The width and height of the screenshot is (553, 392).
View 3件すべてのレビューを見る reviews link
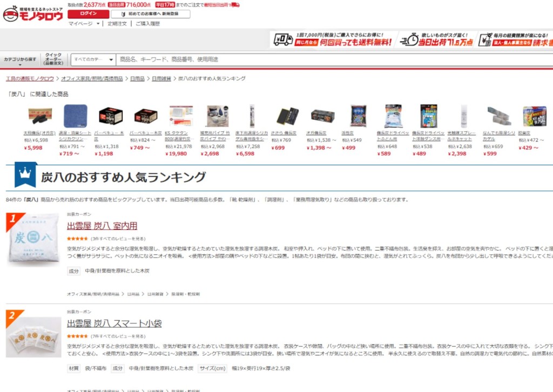[118, 239]
